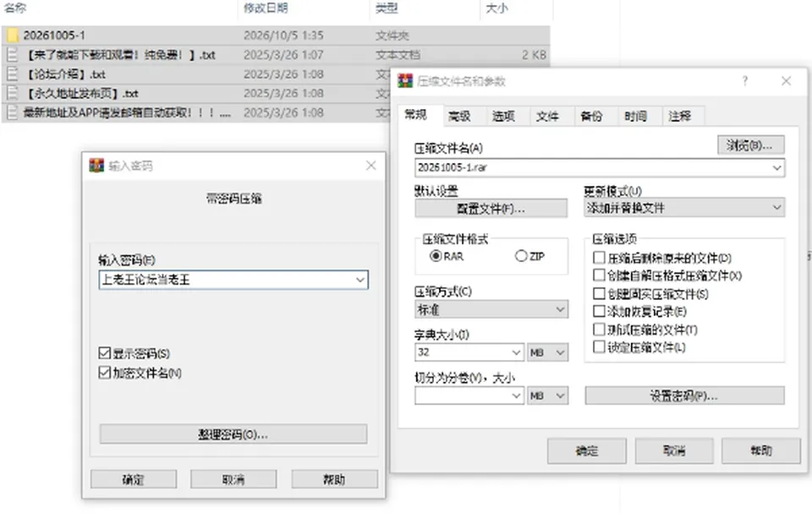Image resolution: width=812 pixels, height=529 pixels.
Task: Toggle 加密文件名(N) checkbox
Action: tap(105, 373)
